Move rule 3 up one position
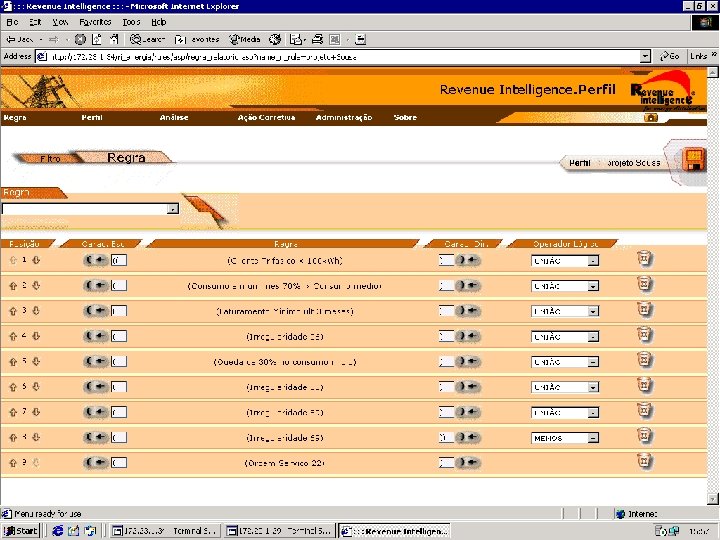The width and height of the screenshot is (720, 540). [x=13, y=311]
